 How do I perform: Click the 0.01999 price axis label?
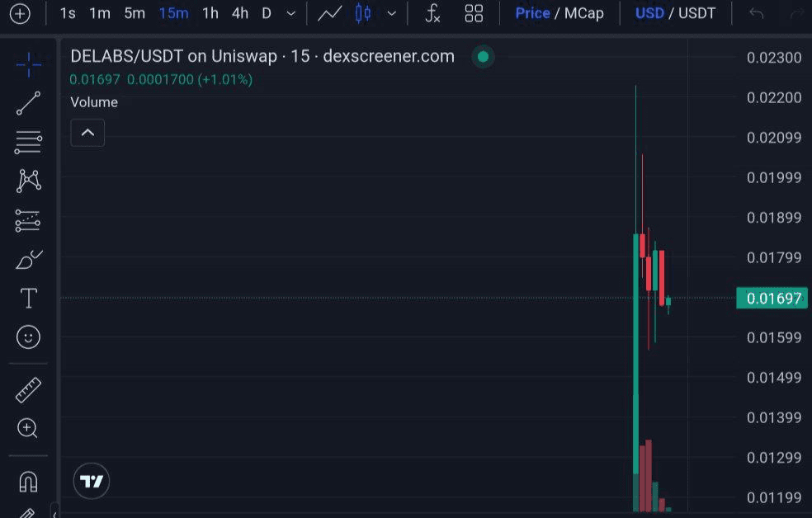[774, 177]
